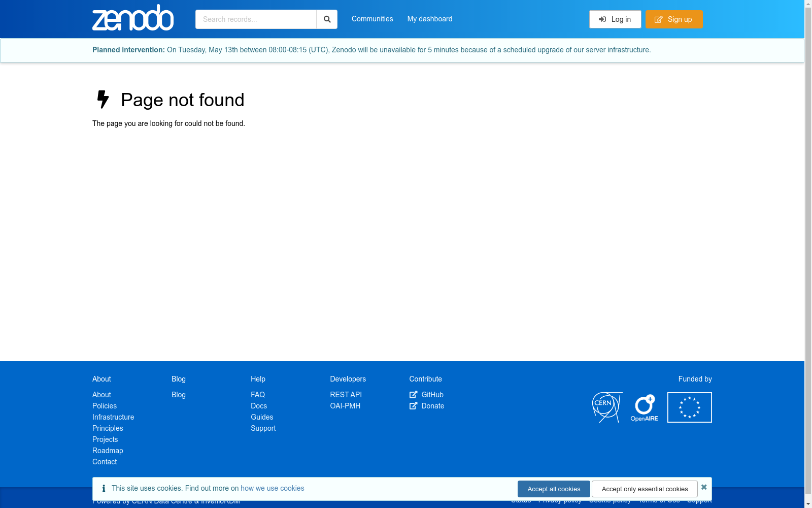This screenshot has height=508, width=812.
Task: Open the Roadmap link
Action: click(108, 451)
